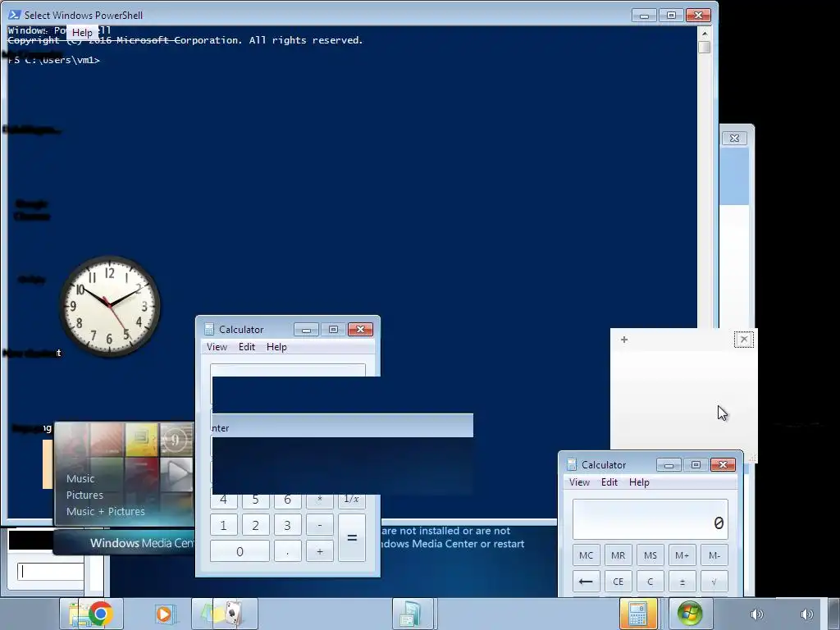Click the equals key on the Calculator
The width and height of the screenshot is (840, 630).
point(352,538)
